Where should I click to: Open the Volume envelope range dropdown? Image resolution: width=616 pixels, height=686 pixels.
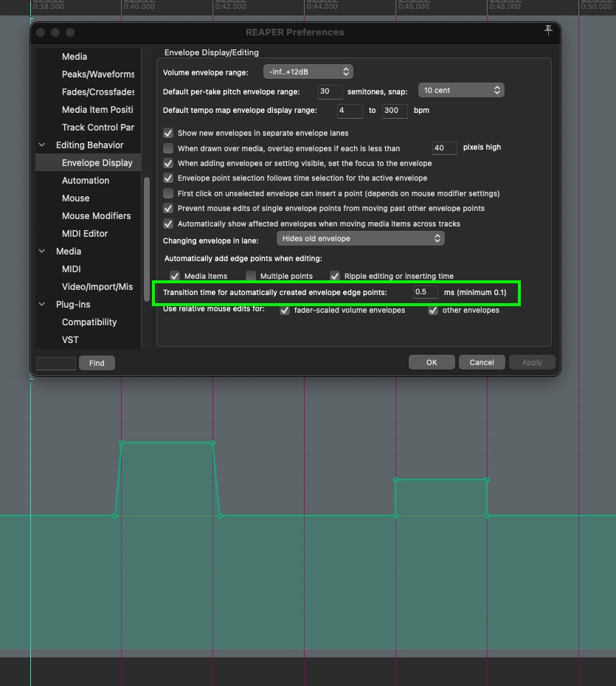click(x=308, y=72)
